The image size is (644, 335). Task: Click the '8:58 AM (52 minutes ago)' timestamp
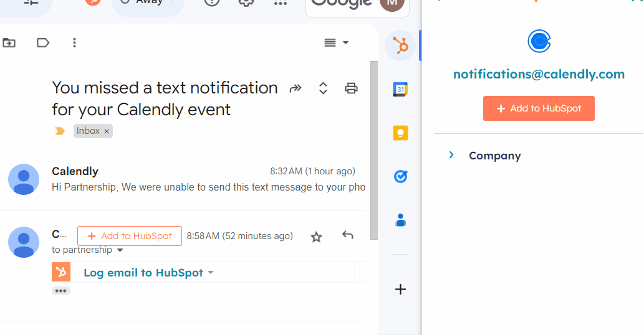pyautogui.click(x=240, y=236)
